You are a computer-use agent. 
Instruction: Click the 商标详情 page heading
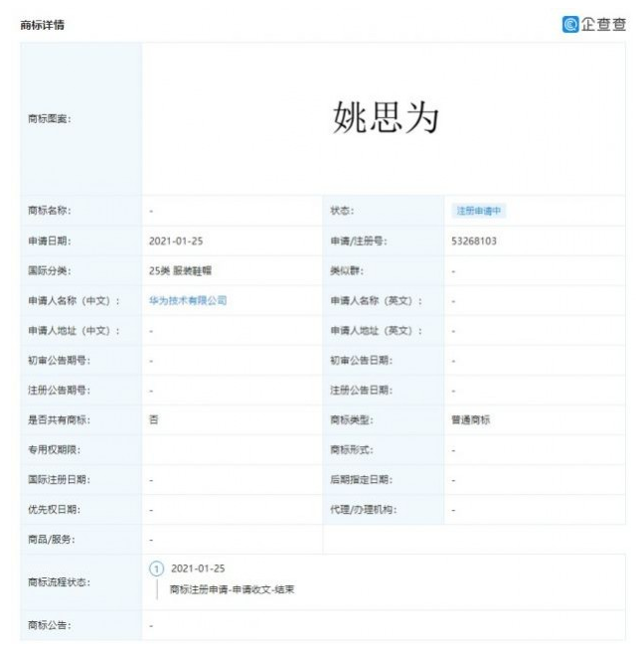(x=43, y=24)
